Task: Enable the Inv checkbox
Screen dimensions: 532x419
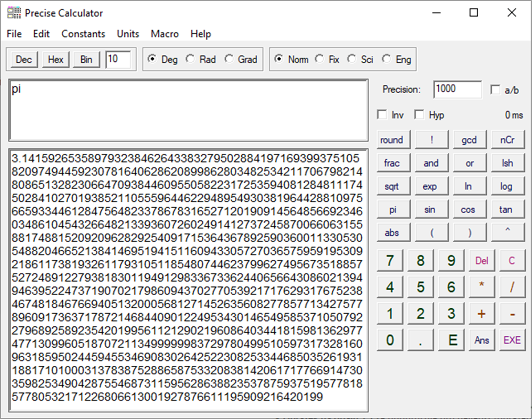Action: 382,114
